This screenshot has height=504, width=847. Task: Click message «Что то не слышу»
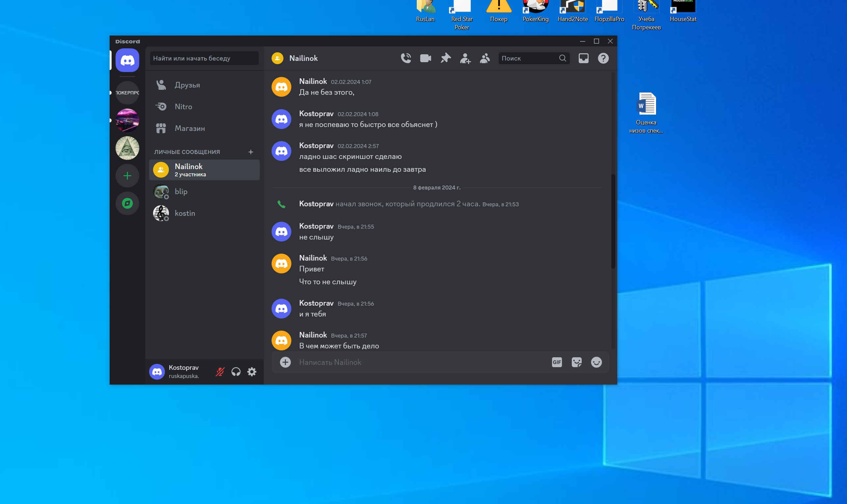328,282
